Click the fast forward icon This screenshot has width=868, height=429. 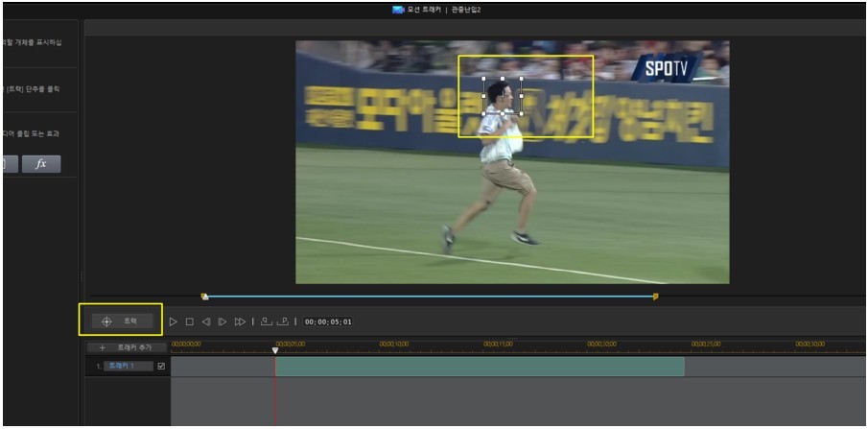[x=240, y=322]
